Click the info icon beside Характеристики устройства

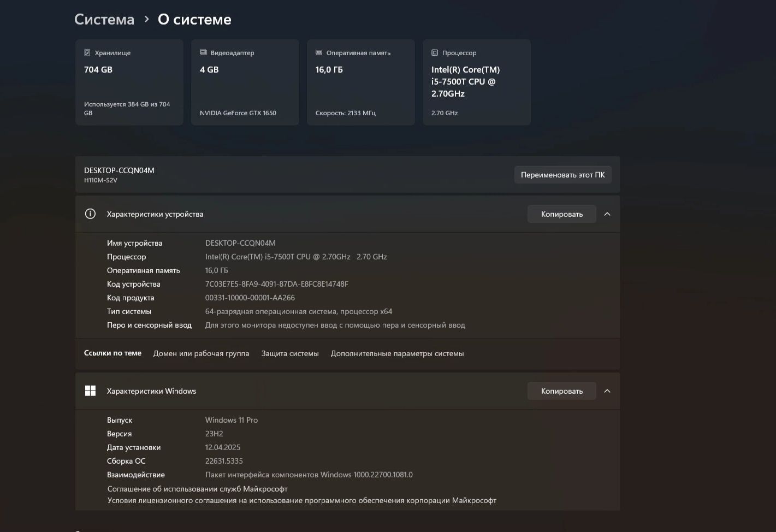tap(90, 214)
